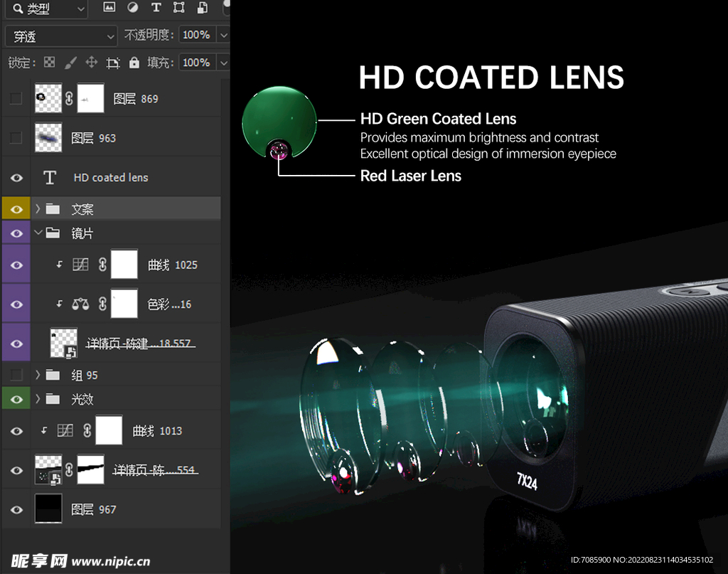This screenshot has height=574, width=728.
Task: Select the 曲线 1025 curves layer
Action: click(172, 265)
